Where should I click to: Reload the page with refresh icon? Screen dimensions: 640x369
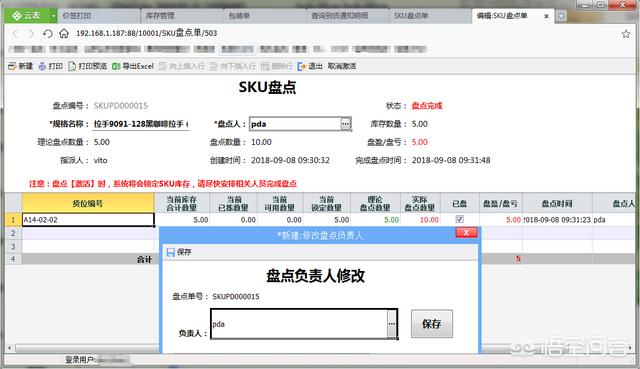48,33
